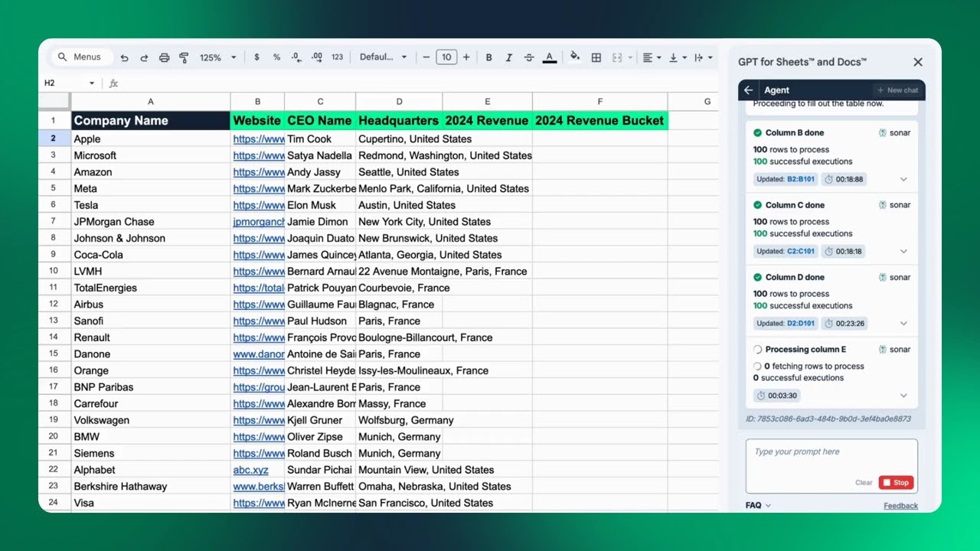Click the green check icon for Column D done

pyautogui.click(x=757, y=277)
